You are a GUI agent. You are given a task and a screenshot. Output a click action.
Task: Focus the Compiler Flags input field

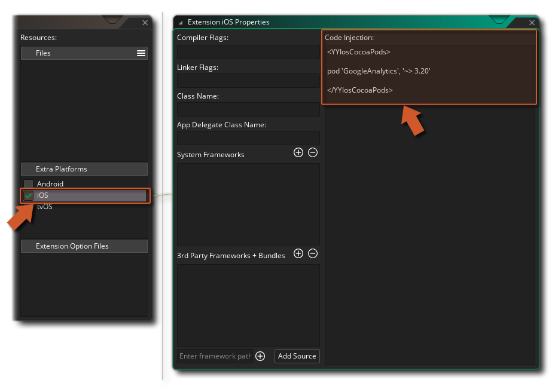click(248, 52)
